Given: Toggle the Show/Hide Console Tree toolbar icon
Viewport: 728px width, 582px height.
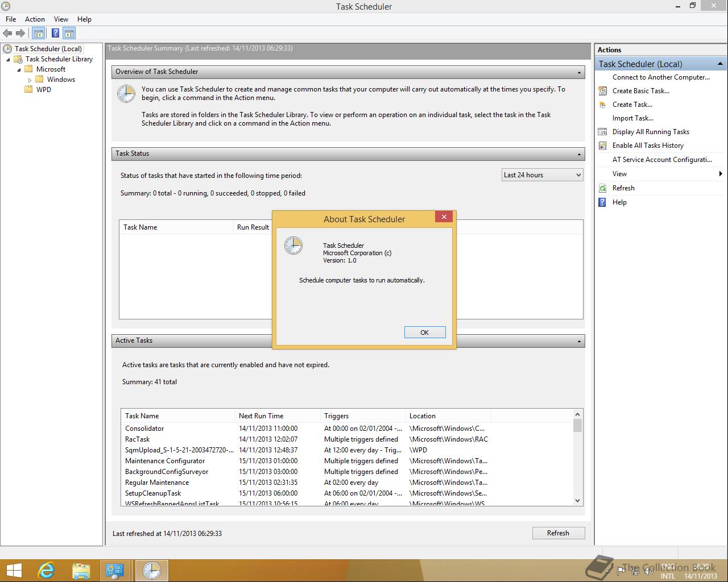Looking at the screenshot, I should click(38, 34).
